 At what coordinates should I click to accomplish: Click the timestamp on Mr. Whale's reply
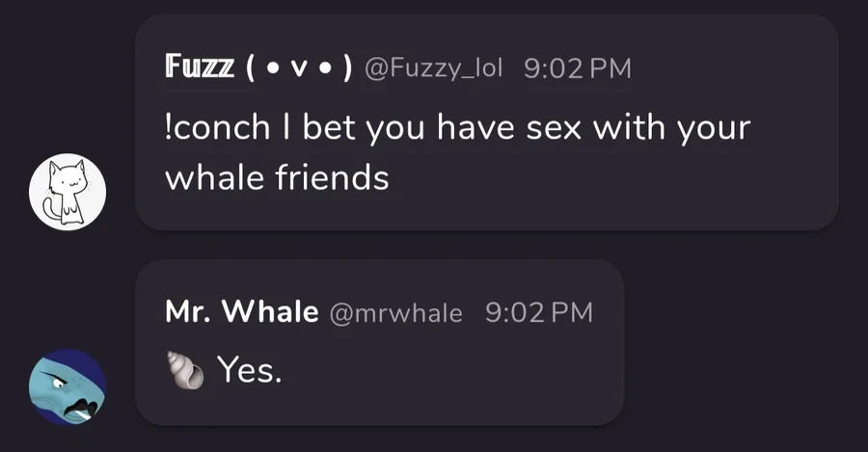pyautogui.click(x=539, y=312)
